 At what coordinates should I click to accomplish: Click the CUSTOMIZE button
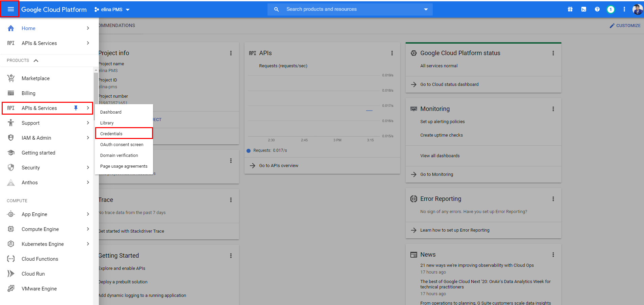coord(625,25)
